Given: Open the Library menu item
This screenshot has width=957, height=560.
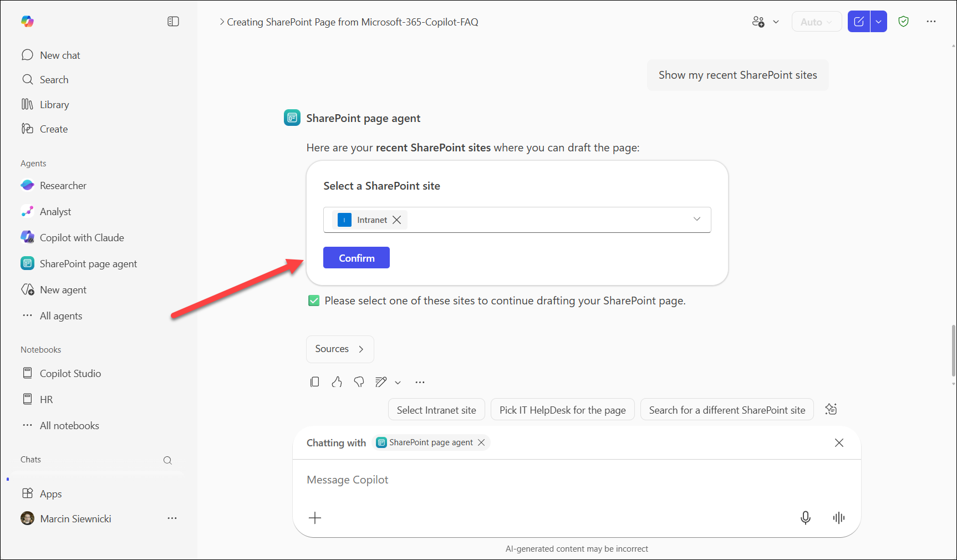Looking at the screenshot, I should click(x=54, y=105).
